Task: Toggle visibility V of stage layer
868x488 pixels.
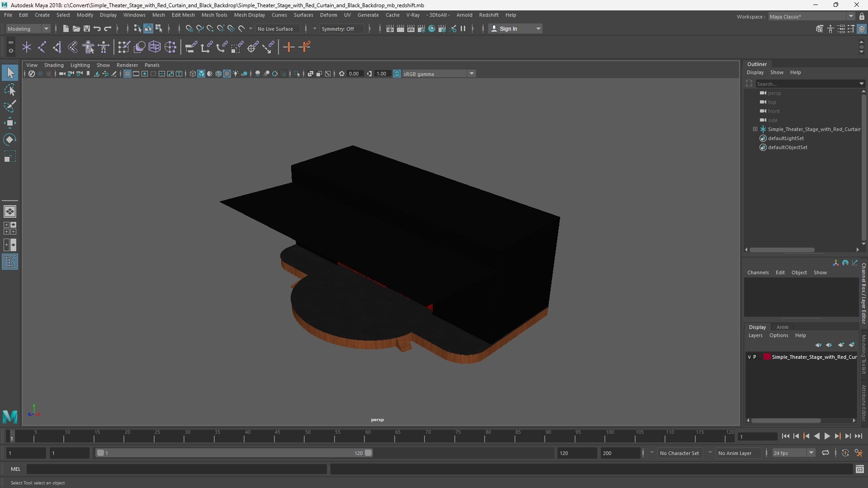Action: click(749, 357)
